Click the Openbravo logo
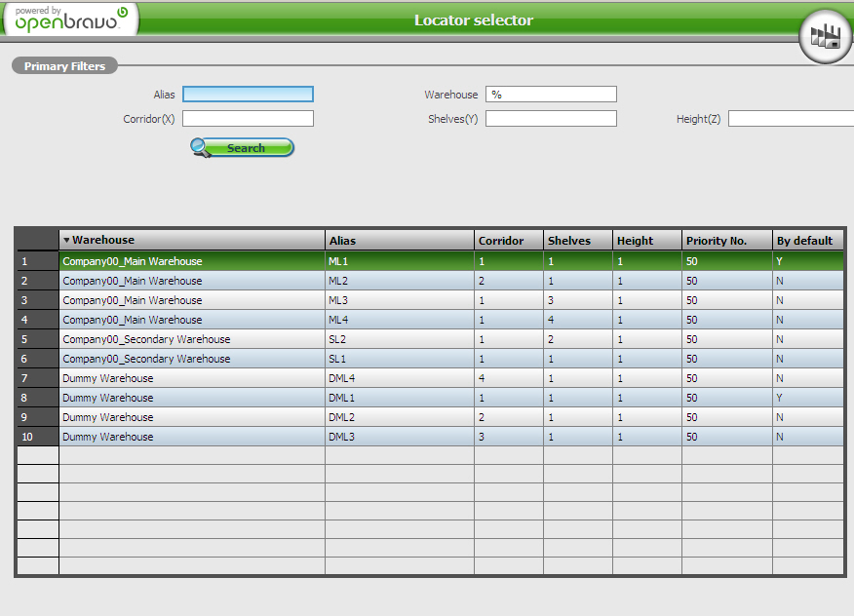 (x=70, y=19)
